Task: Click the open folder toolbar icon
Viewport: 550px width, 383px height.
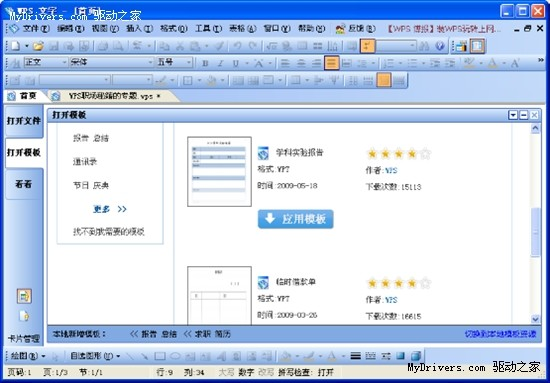Action: tap(38, 46)
